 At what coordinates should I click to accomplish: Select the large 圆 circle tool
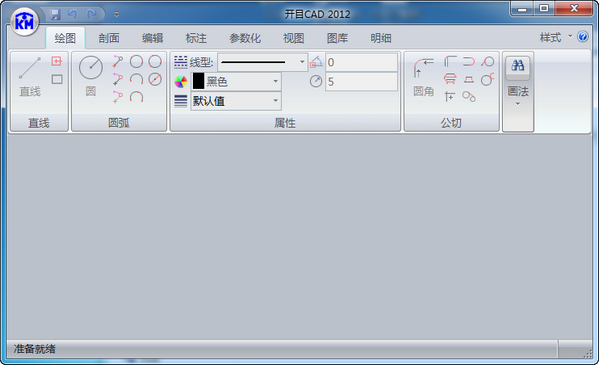[x=91, y=76]
